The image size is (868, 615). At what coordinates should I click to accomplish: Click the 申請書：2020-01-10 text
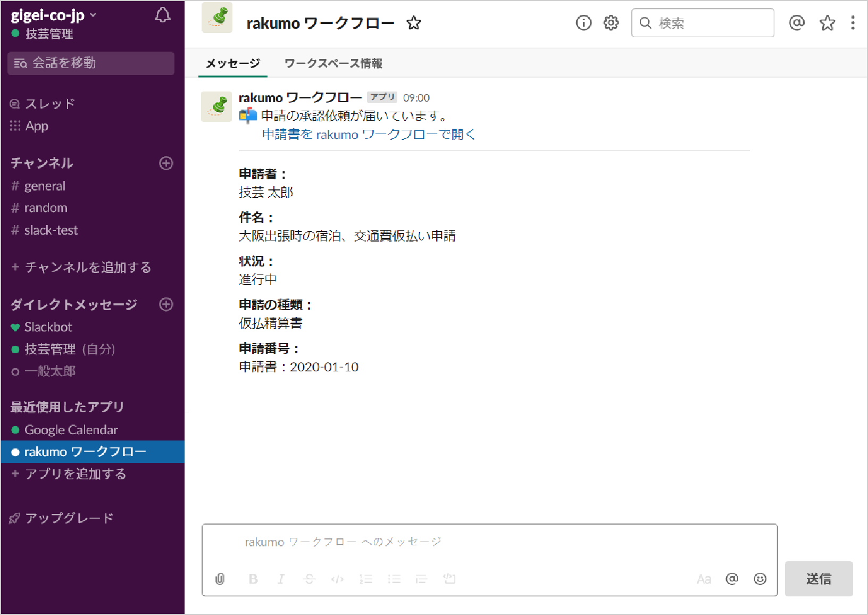tap(298, 367)
